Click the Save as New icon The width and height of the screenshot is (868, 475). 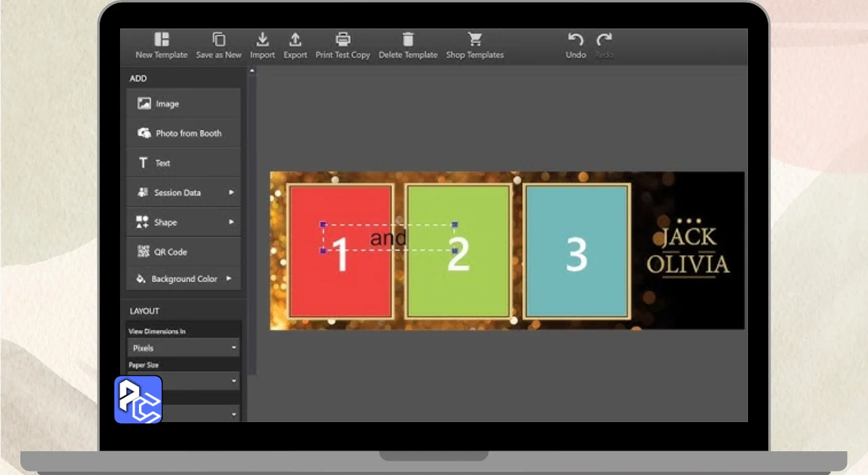(218, 40)
